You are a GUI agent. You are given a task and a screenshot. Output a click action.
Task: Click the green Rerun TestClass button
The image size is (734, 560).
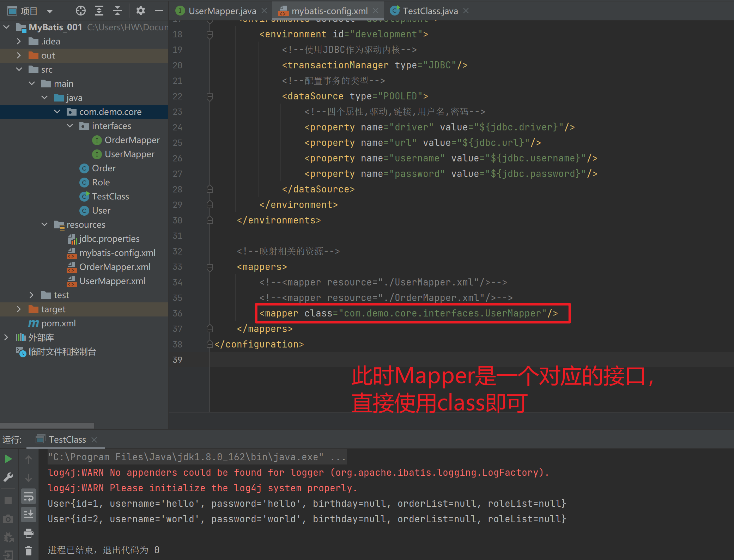tap(8, 459)
